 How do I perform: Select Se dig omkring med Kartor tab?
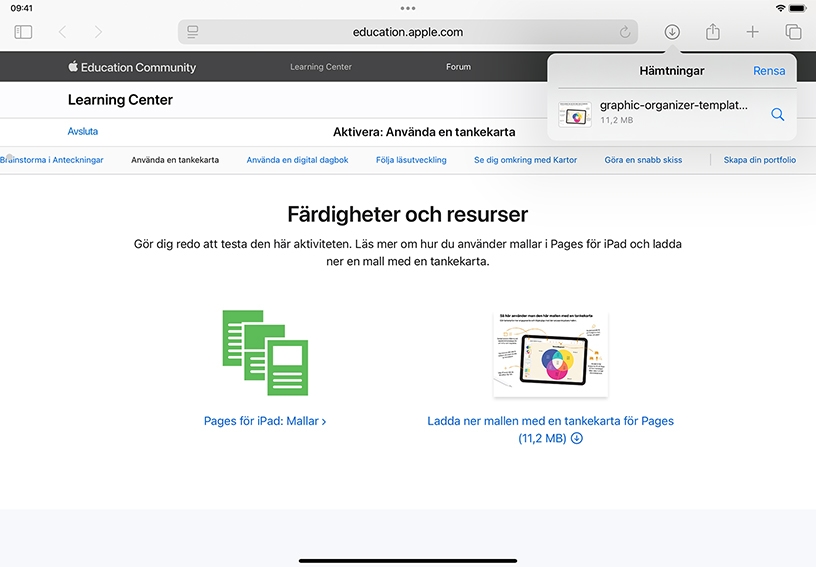coord(525,160)
